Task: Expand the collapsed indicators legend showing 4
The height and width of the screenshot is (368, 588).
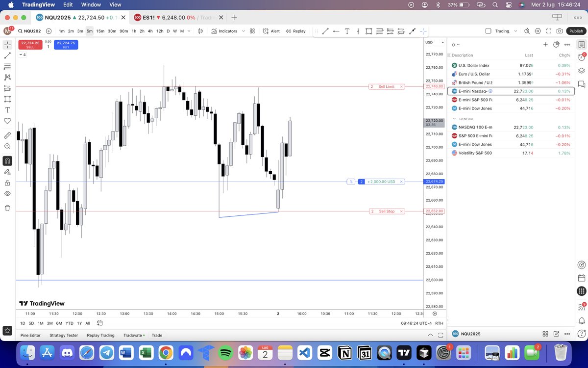Action: click(23, 54)
